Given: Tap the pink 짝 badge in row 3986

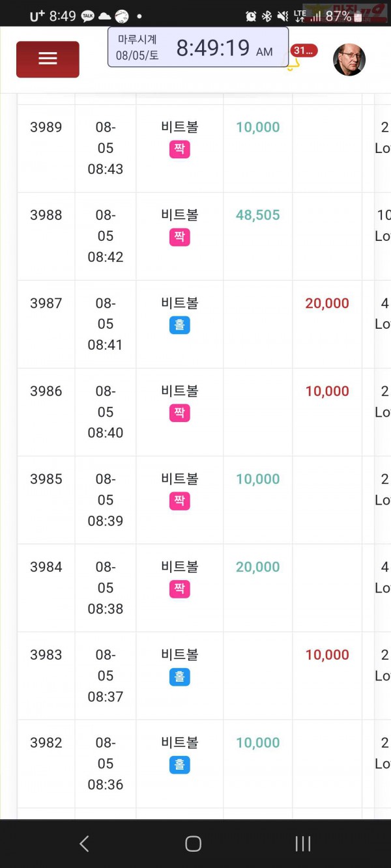Looking at the screenshot, I should coord(180,413).
